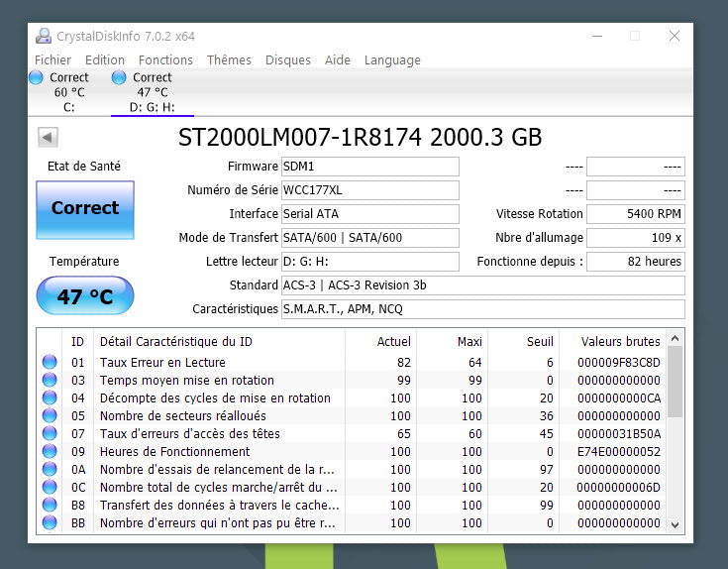Click the Maxi column header
This screenshot has height=569, width=728.
coord(453,341)
